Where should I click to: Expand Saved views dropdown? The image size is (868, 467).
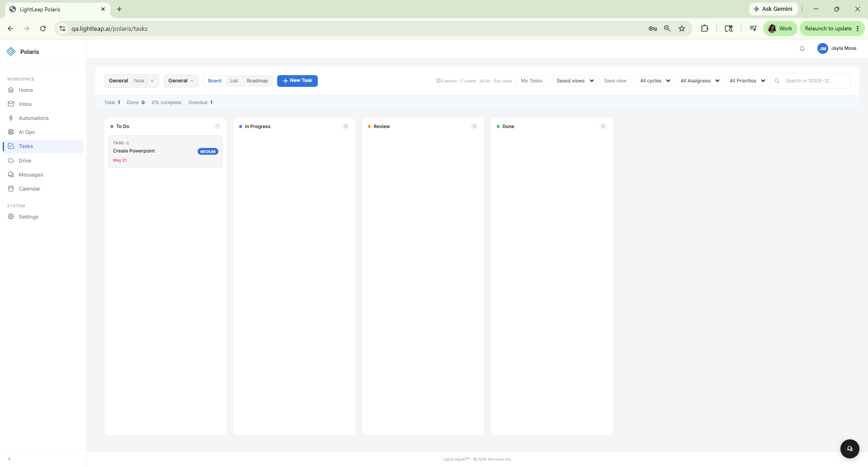[573, 81]
